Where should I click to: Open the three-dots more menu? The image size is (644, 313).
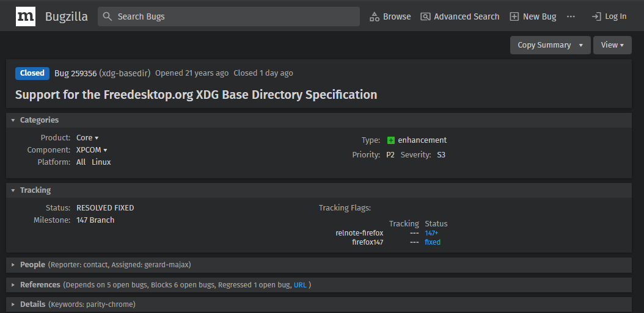click(x=571, y=16)
